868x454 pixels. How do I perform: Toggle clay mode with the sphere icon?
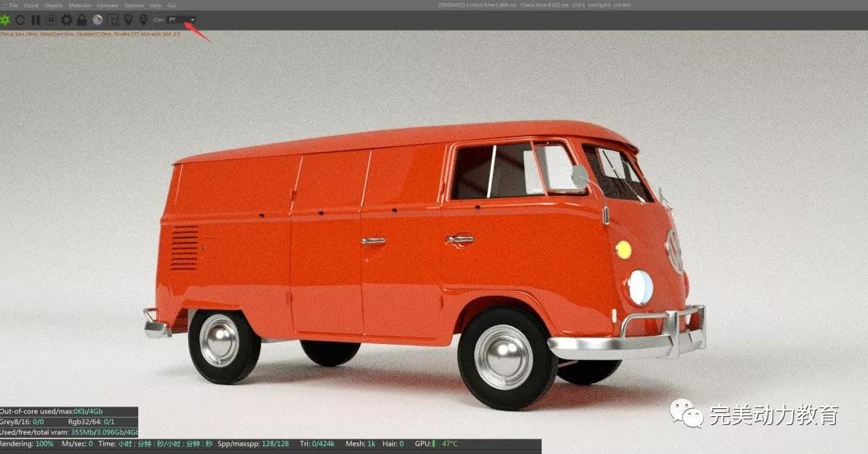point(97,20)
